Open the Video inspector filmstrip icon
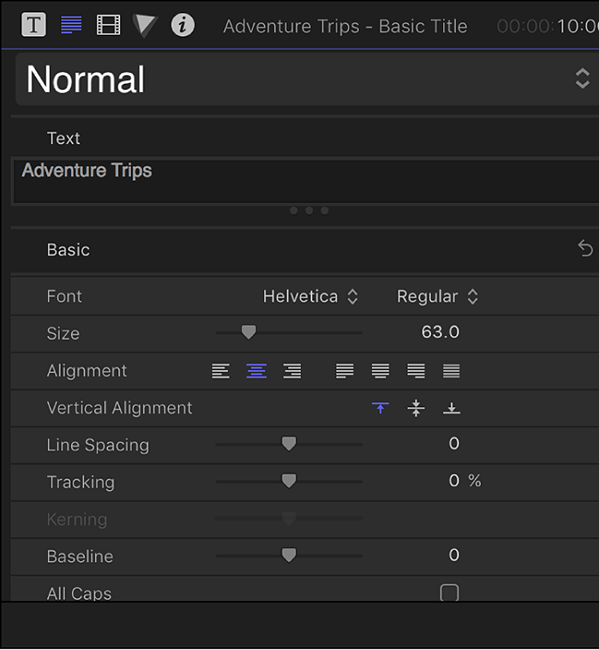Viewport: 599px width, 650px height. point(108,25)
